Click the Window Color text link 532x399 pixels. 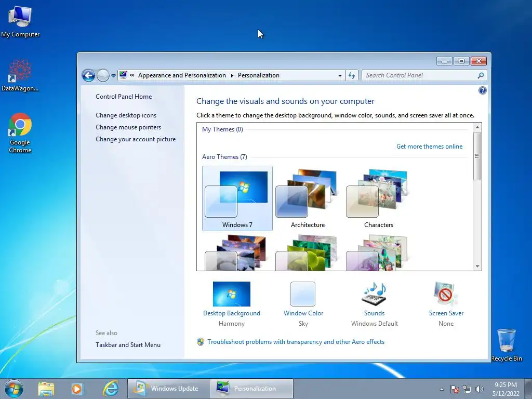[x=303, y=313]
